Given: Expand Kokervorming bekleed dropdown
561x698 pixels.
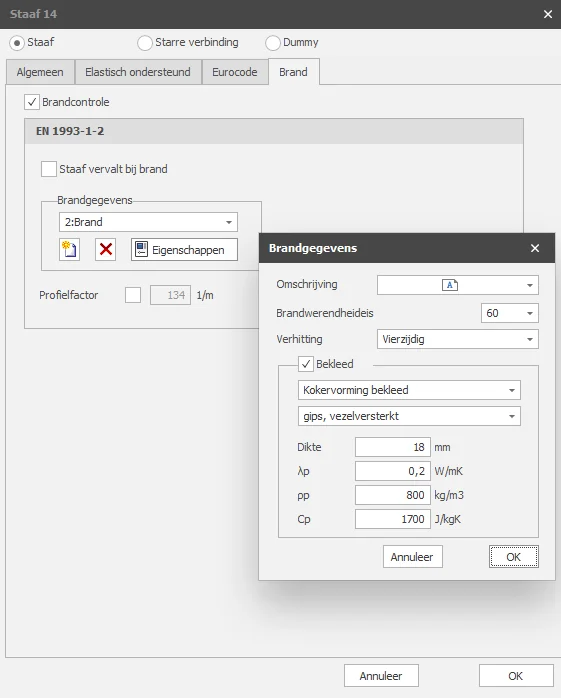Looking at the screenshot, I should click(x=409, y=390).
